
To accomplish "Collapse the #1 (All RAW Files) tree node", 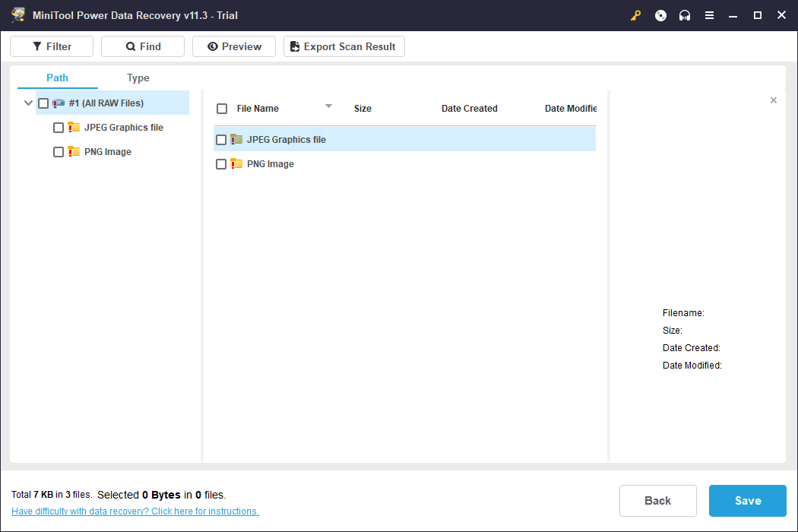I will 28,103.
